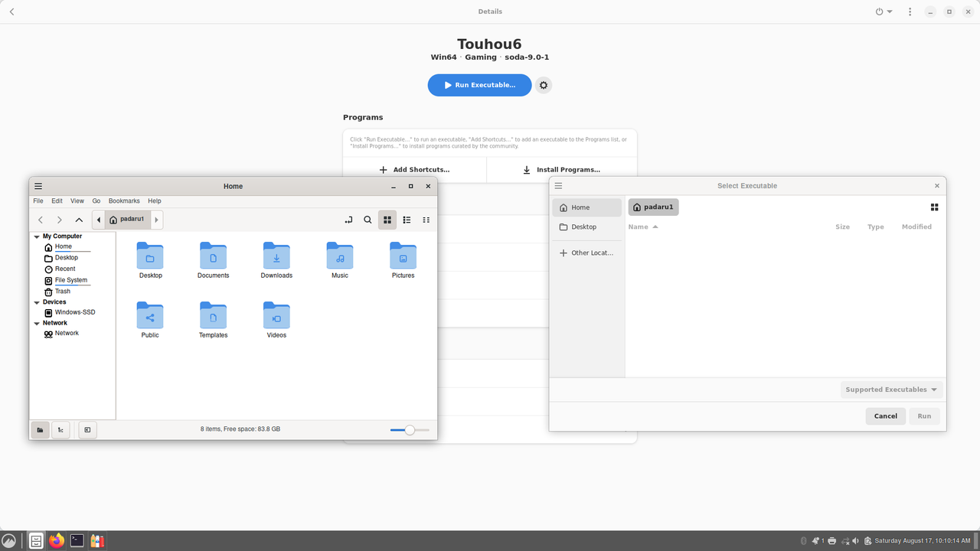This screenshot has height=551, width=980.
Task: Select Network entry under Network section
Action: pos(66,334)
